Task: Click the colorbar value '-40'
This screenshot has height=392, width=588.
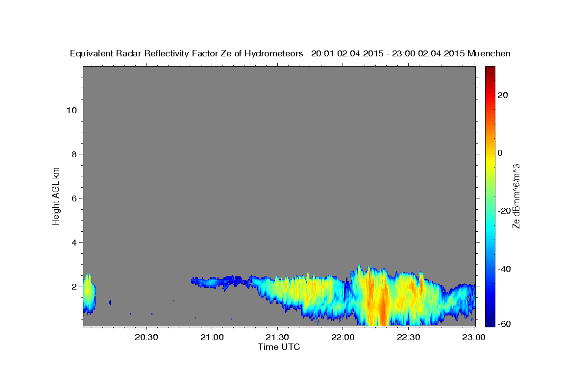Action: tap(504, 269)
